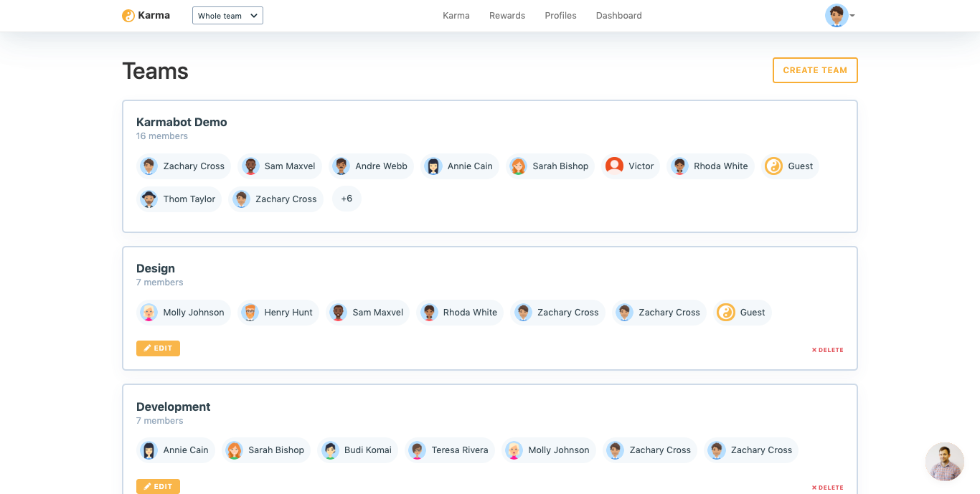
Task: Open the support chat avatar bubble
Action: point(944,462)
